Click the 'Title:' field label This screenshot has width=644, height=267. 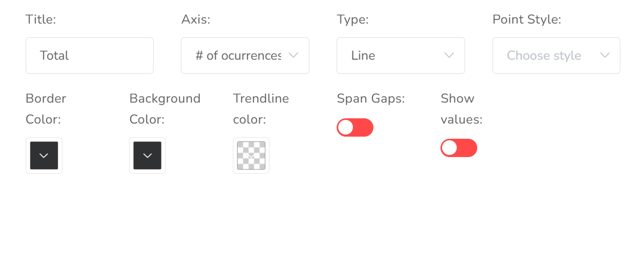click(40, 20)
